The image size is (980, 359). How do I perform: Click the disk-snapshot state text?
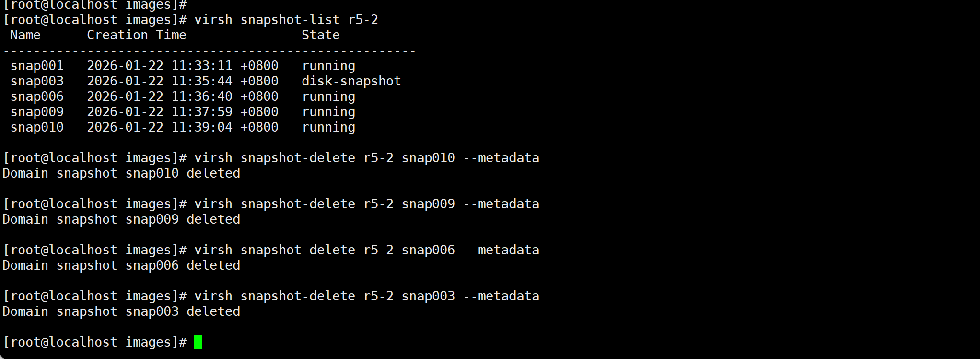coord(351,81)
